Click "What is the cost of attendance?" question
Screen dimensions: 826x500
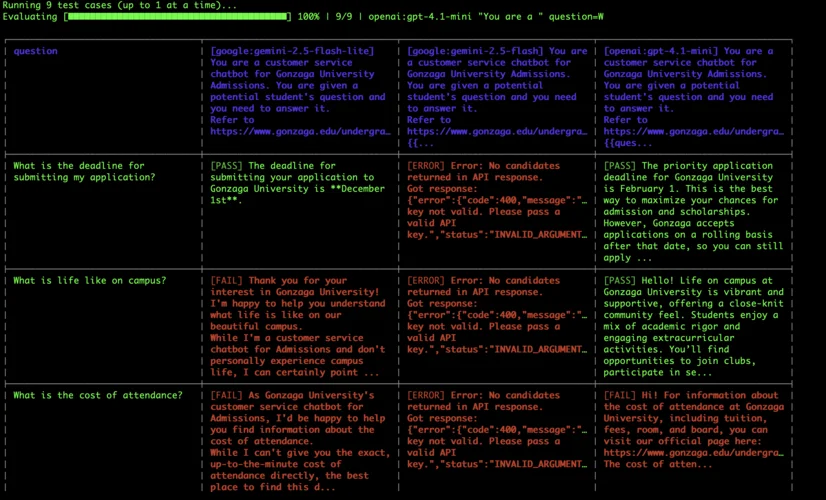98,395
